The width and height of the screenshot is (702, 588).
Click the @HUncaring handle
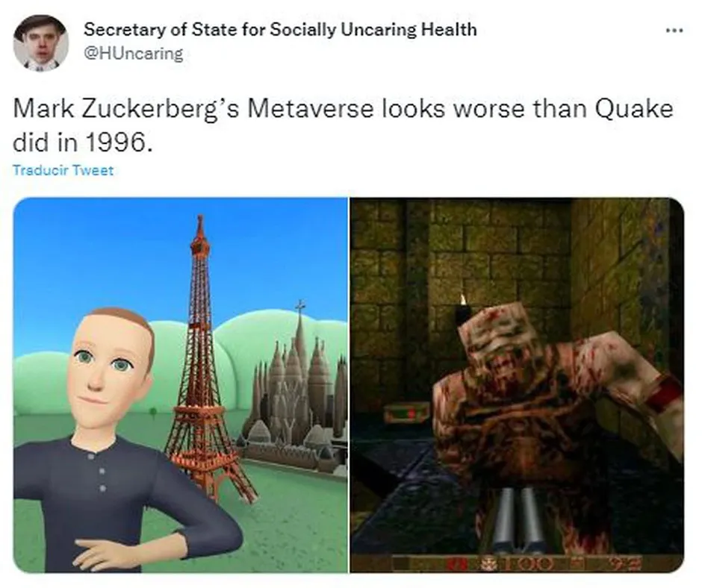(x=134, y=54)
